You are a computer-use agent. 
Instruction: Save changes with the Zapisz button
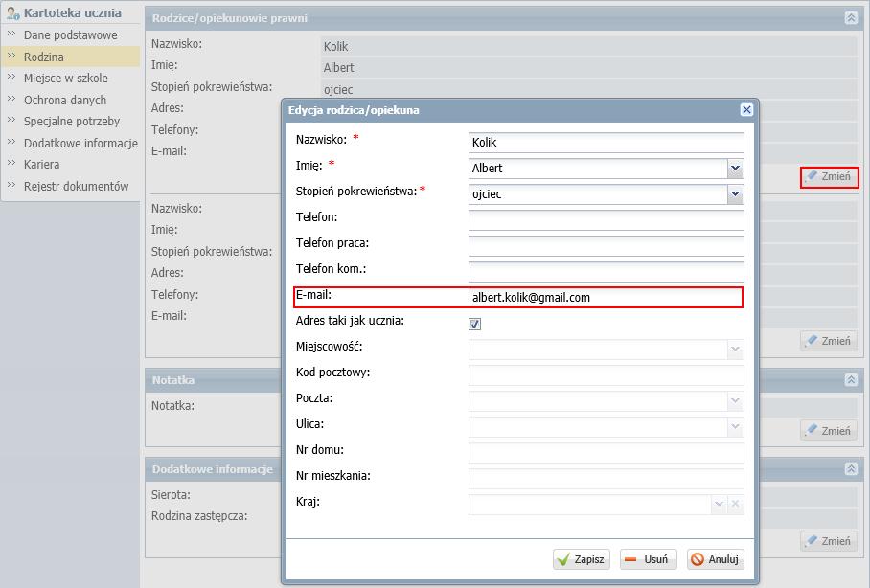click(582, 559)
